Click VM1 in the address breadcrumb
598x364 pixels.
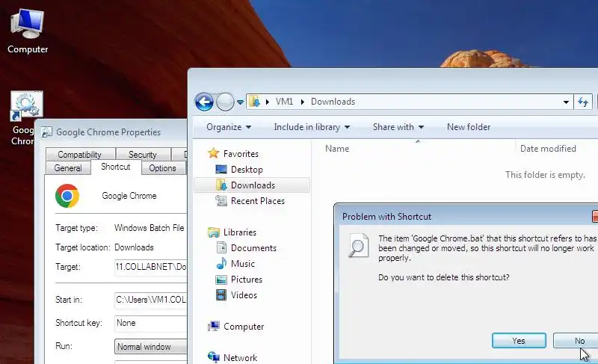[284, 102]
